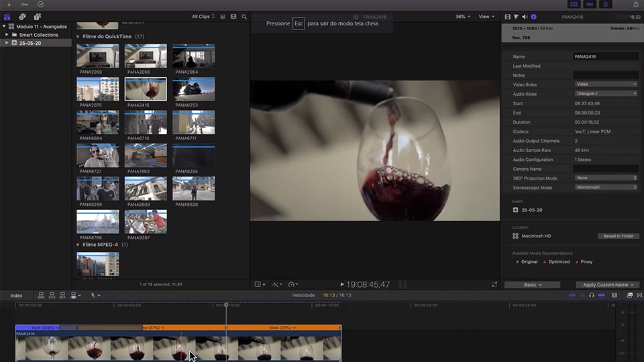
Task: Open the background tasks checkmark icon
Action: [41, 4]
